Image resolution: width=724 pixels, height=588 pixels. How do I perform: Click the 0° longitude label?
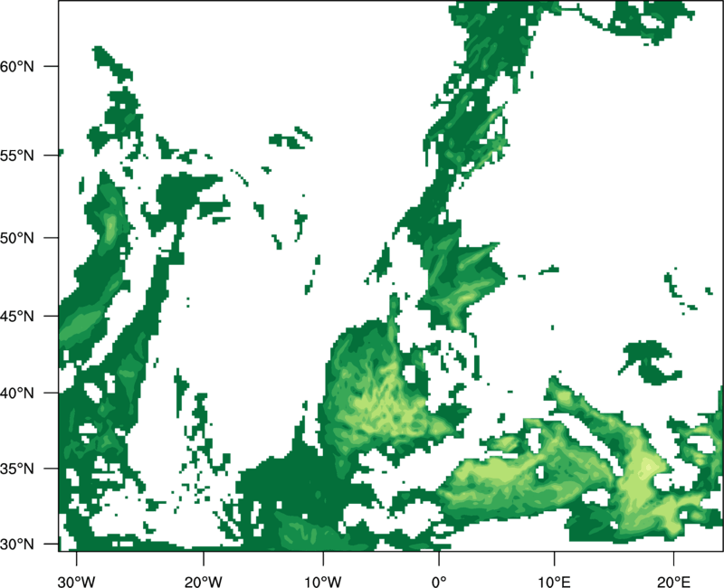pos(439,582)
